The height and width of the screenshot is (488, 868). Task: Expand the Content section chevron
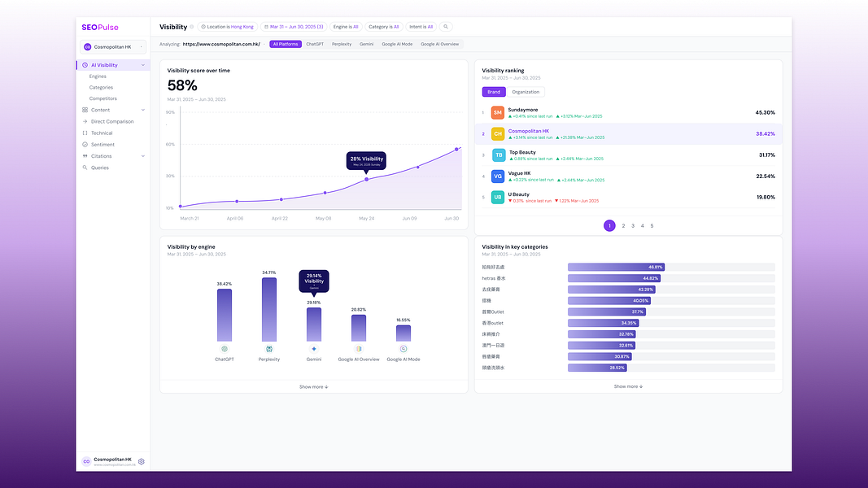pos(143,110)
